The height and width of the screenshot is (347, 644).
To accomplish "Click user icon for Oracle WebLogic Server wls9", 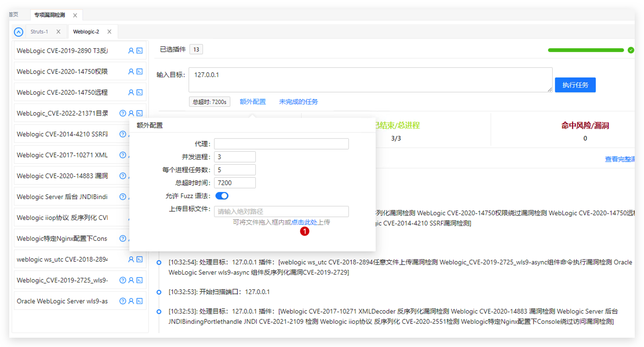I will [131, 301].
